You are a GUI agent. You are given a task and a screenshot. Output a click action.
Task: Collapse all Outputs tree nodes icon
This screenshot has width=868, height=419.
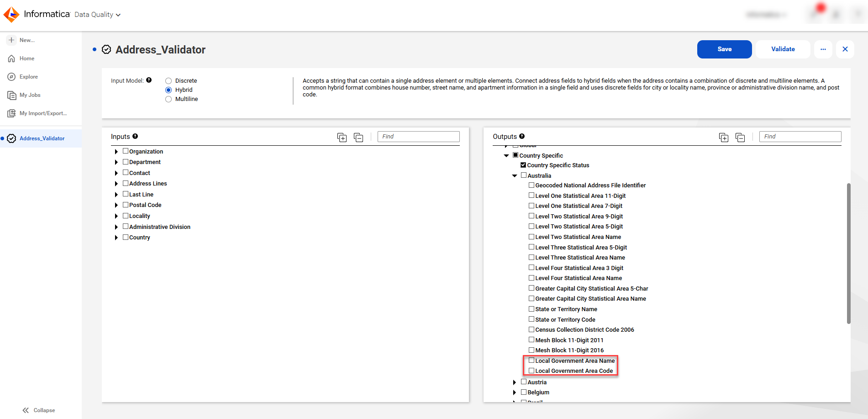(x=740, y=138)
